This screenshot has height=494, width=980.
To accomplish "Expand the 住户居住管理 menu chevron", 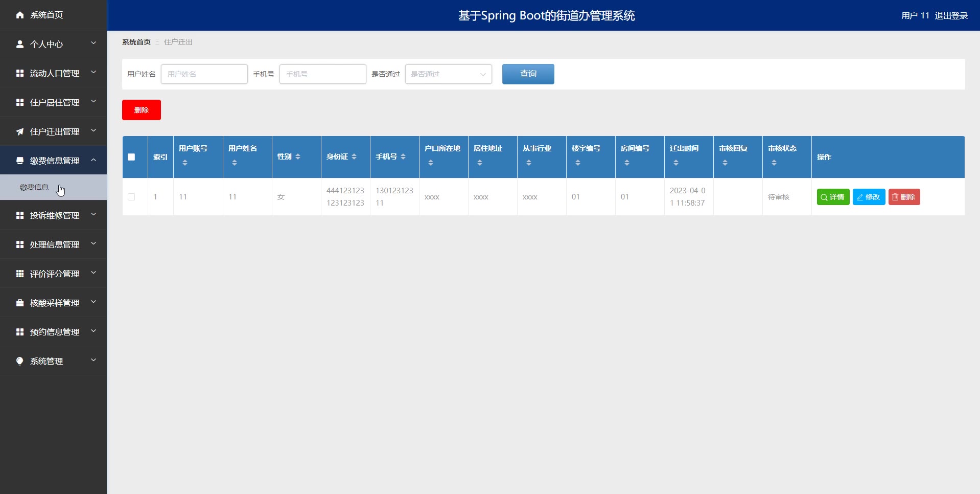I will [94, 102].
